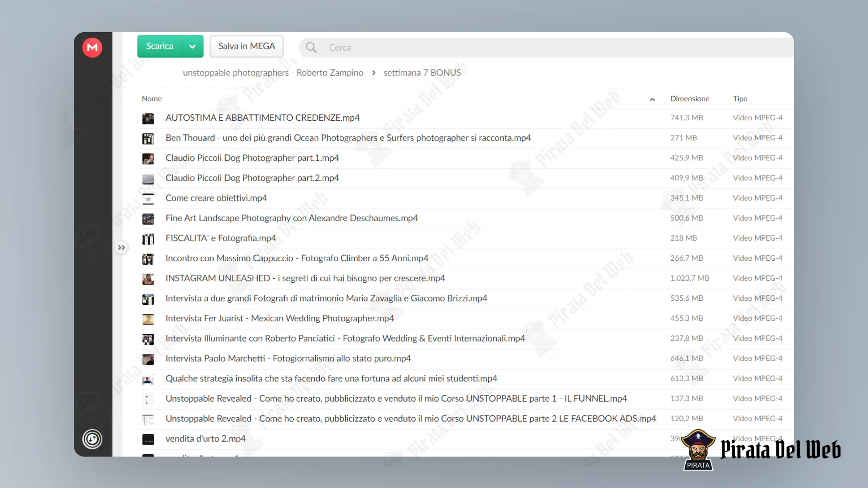Select Qualche strategia insolita file name
The width and height of the screenshot is (868, 488).
331,378
